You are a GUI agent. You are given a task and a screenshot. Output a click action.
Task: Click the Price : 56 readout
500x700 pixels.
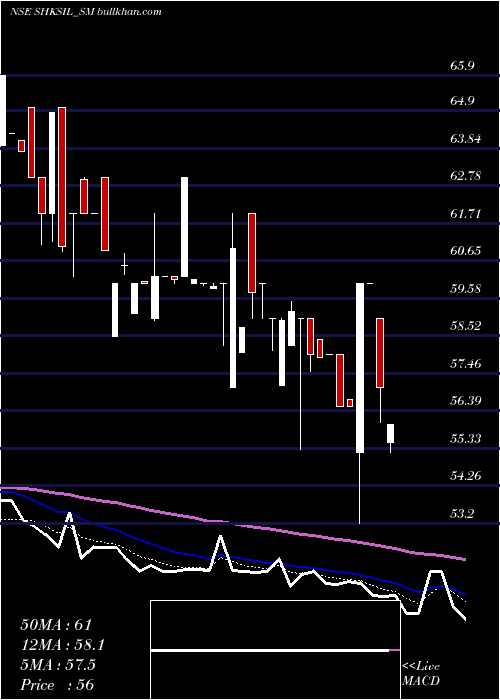57,685
